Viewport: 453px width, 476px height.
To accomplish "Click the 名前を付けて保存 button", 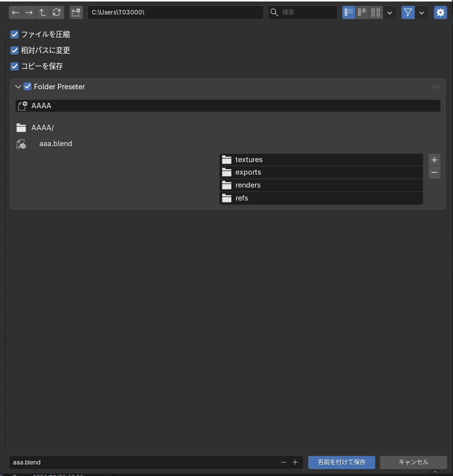I will pos(341,462).
